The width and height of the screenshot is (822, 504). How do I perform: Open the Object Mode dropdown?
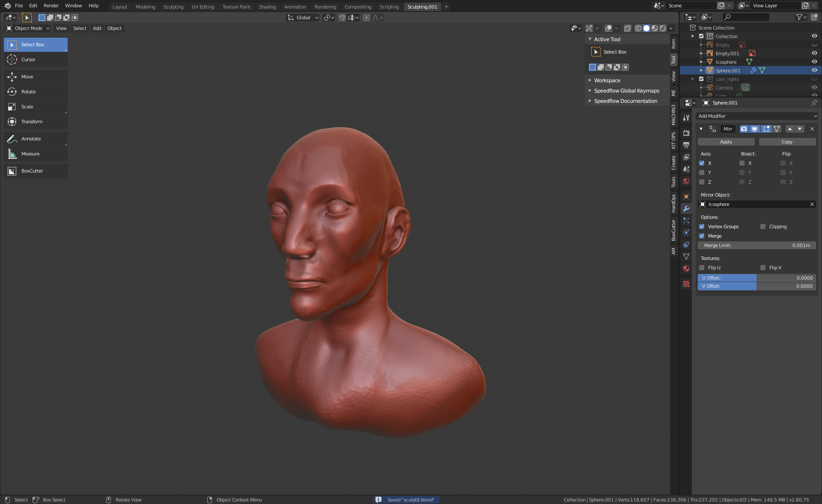28,28
